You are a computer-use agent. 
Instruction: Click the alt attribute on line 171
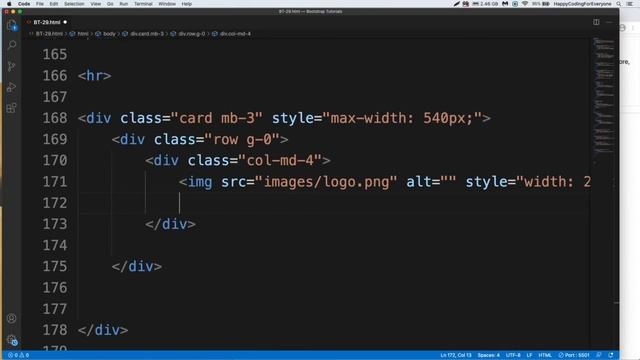[x=431, y=182]
